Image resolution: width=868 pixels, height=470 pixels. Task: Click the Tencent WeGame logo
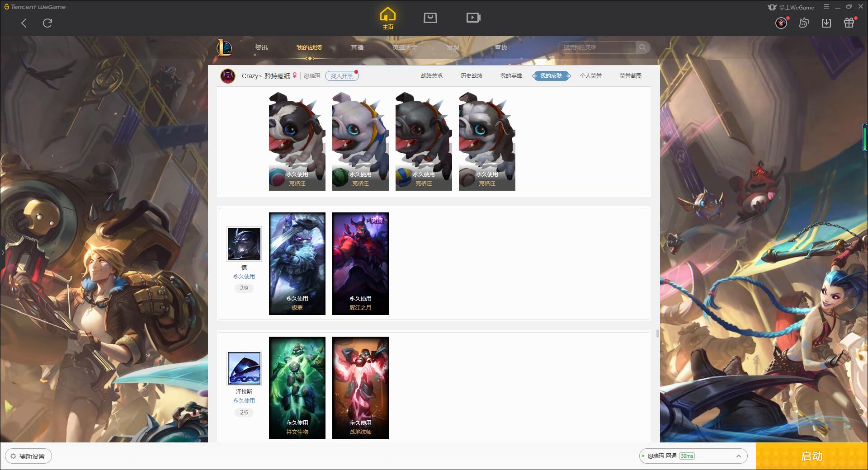click(35, 7)
